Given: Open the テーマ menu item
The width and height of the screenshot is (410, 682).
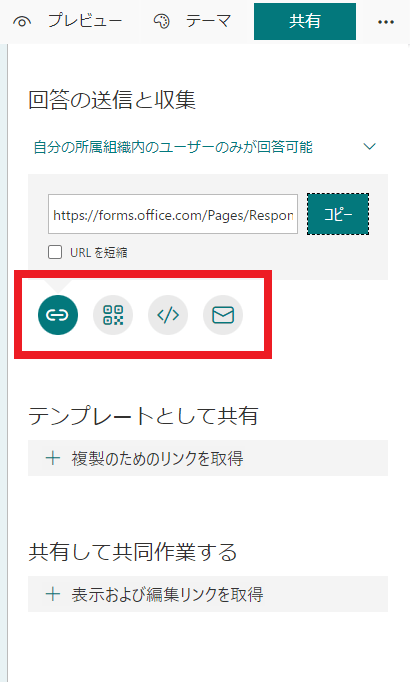Looking at the screenshot, I should click(x=194, y=21).
